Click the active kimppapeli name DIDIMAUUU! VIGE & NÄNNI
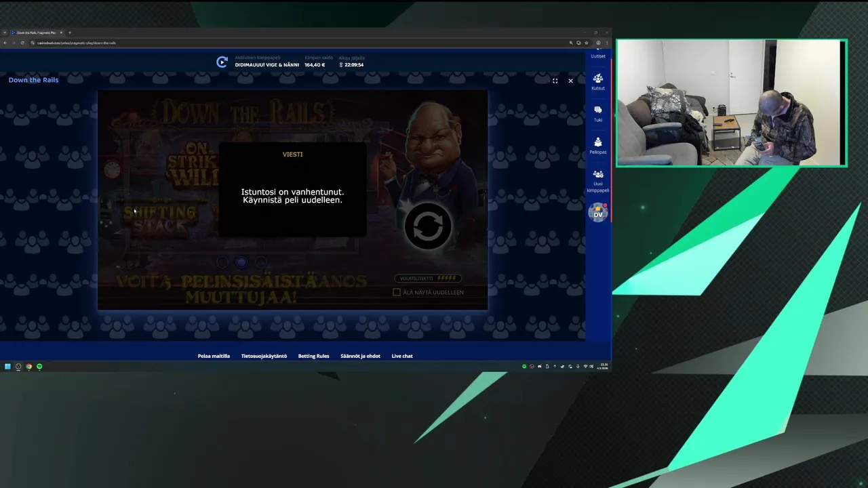 267,65
